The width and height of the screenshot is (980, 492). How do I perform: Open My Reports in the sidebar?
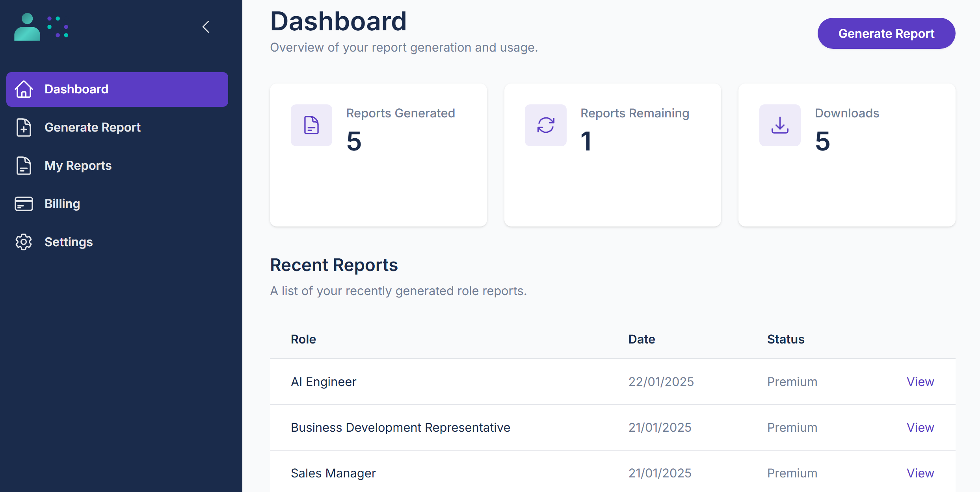[x=78, y=165]
